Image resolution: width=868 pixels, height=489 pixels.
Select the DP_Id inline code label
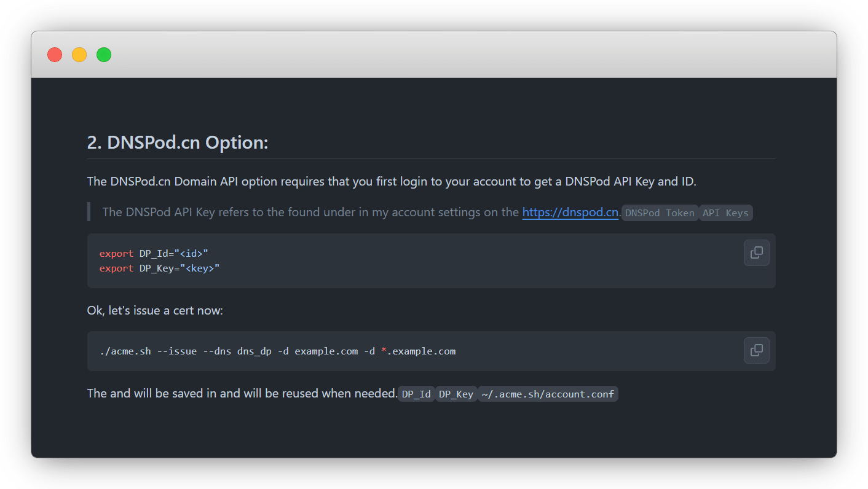click(x=416, y=394)
